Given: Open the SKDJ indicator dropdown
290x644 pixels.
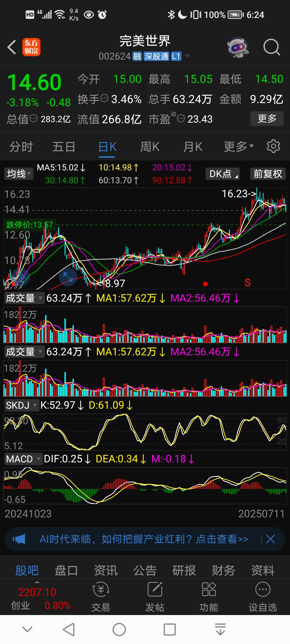Looking at the screenshot, I should [21, 405].
